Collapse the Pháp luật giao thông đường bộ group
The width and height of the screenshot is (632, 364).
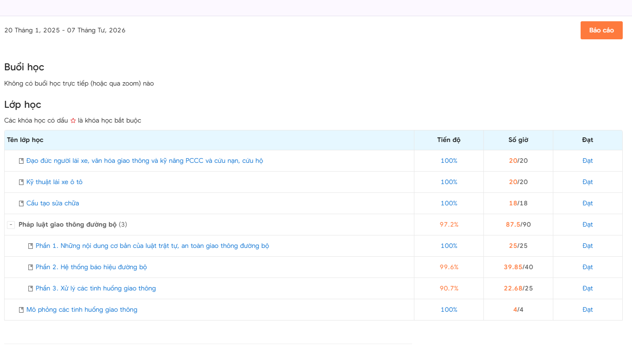tap(11, 225)
